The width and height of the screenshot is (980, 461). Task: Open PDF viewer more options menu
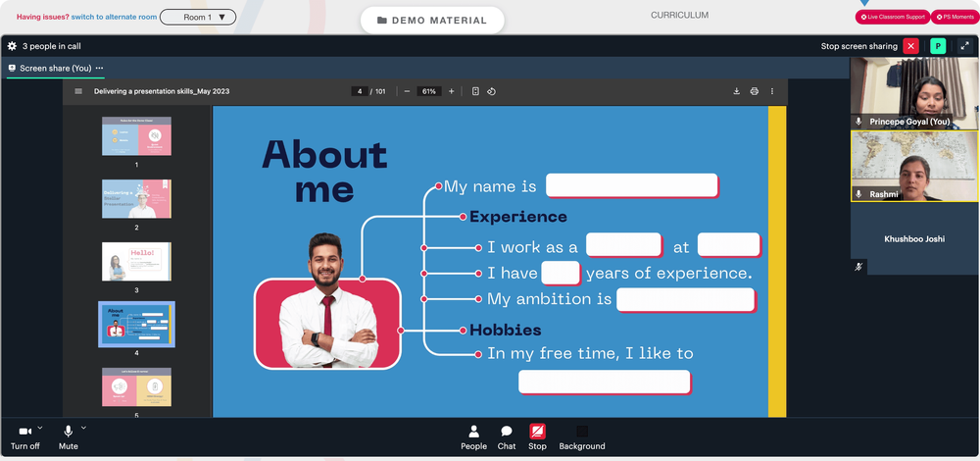click(772, 91)
